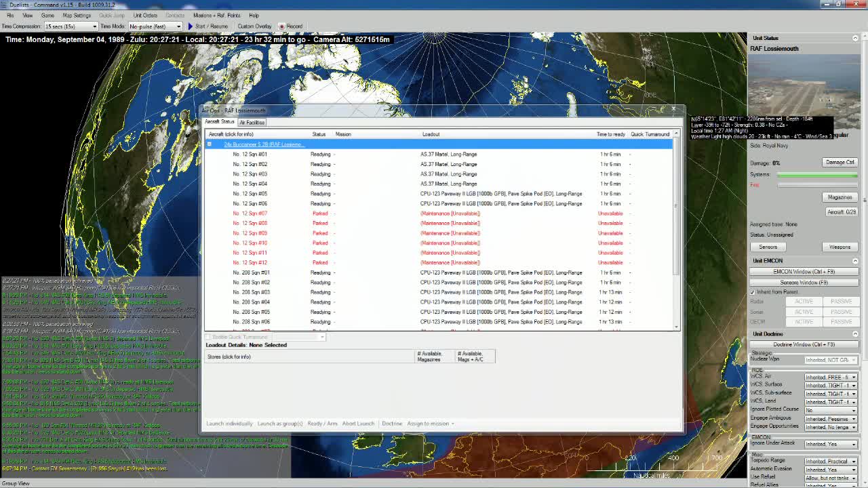Image resolution: width=868 pixels, height=488 pixels.
Task: Set Sonar to PASSIVE
Action: tap(841, 311)
